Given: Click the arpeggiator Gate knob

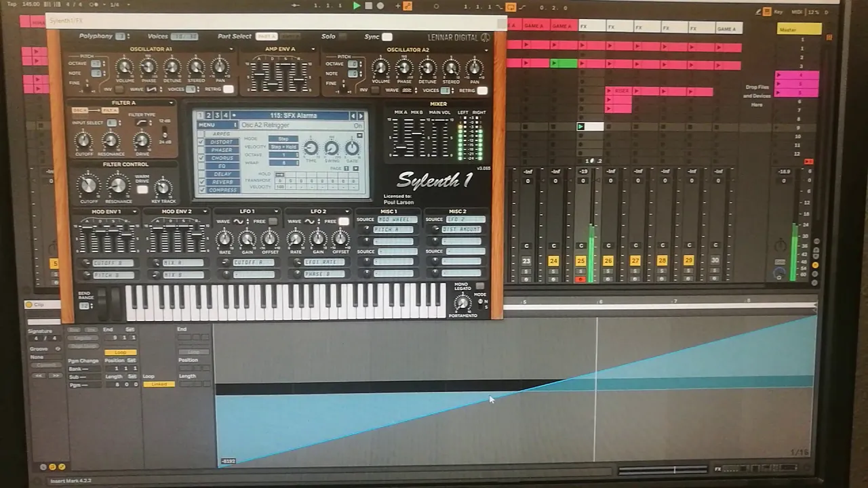Looking at the screenshot, I should (352, 148).
